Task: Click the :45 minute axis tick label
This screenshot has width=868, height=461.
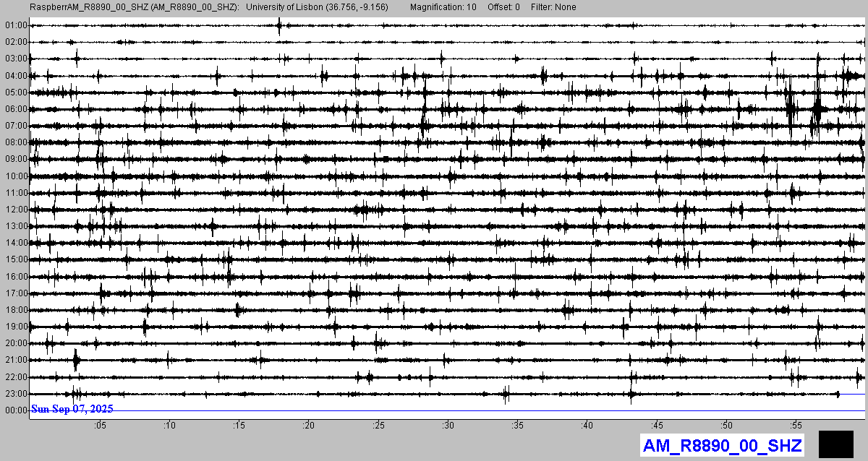Action: coord(657,426)
